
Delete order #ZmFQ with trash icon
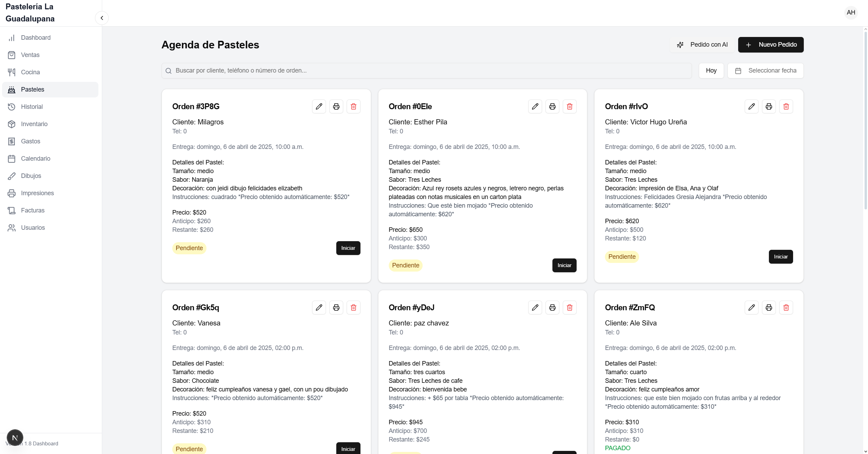point(786,308)
